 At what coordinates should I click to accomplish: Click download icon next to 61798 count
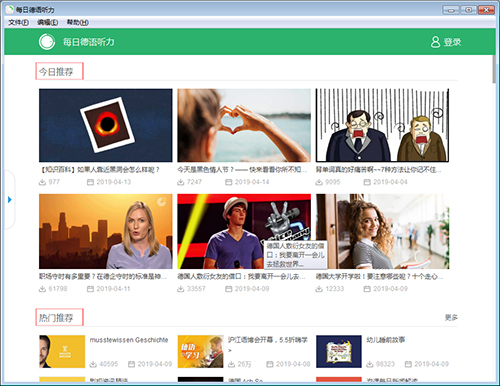tap(42, 289)
